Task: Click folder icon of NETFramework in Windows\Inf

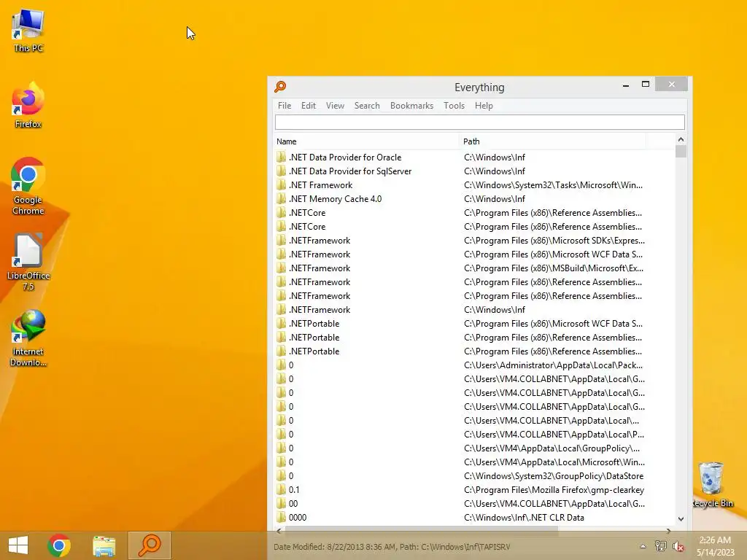Action: (x=281, y=309)
